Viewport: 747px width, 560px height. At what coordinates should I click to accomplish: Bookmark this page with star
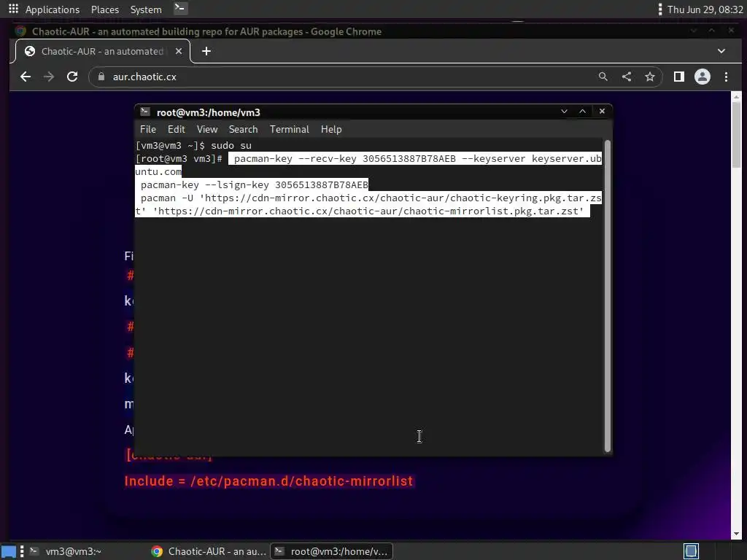pos(650,77)
